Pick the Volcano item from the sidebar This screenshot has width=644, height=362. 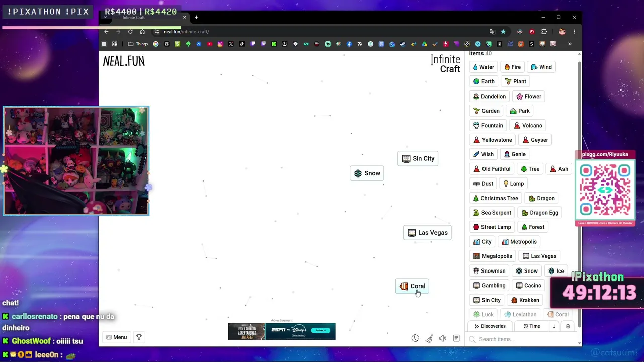[x=528, y=125]
